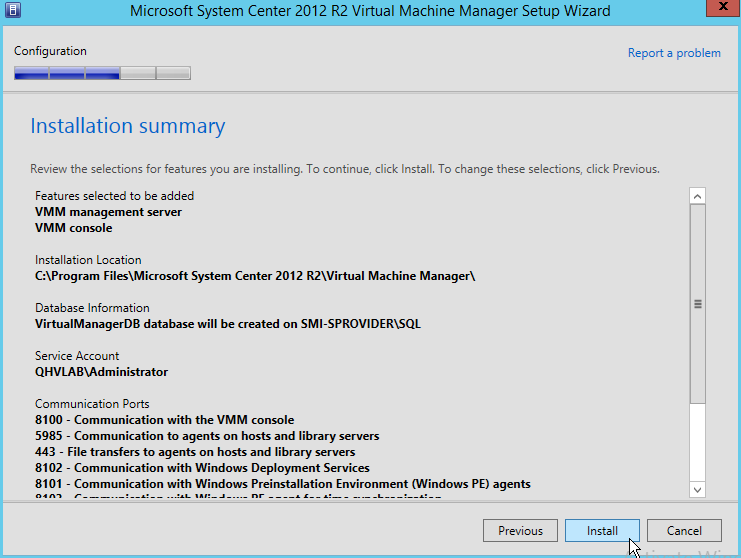Click the Configuration progress bar

[102, 73]
